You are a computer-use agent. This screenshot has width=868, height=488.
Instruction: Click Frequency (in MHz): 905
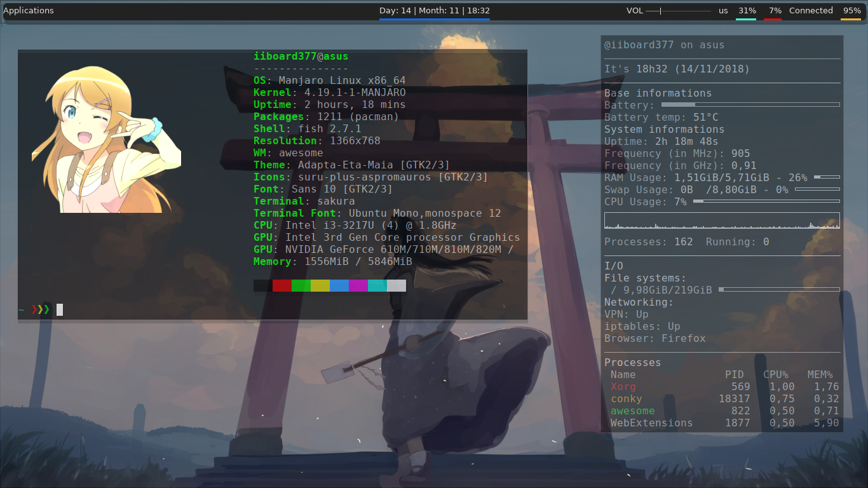(677, 154)
